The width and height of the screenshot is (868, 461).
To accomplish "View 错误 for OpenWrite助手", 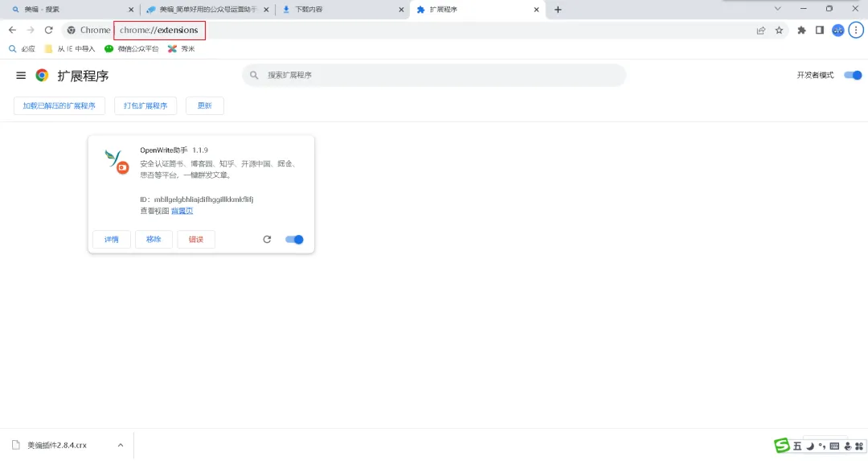I will click(x=196, y=240).
